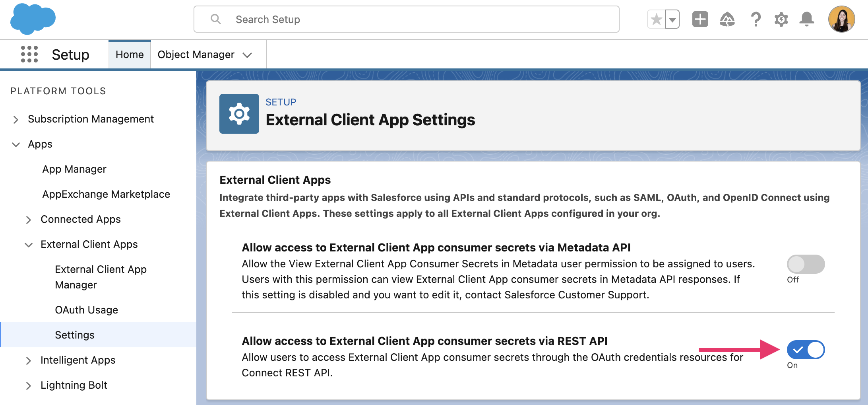Open the Trailhead guidance icon
Image resolution: width=868 pixels, height=405 pixels.
(727, 19)
